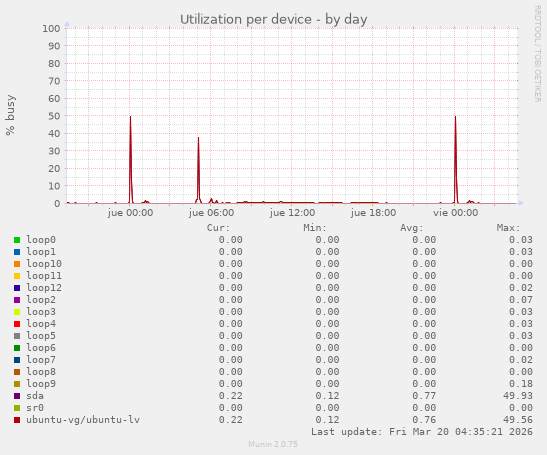
Task: Click the Min: column header
Action: click(x=315, y=228)
